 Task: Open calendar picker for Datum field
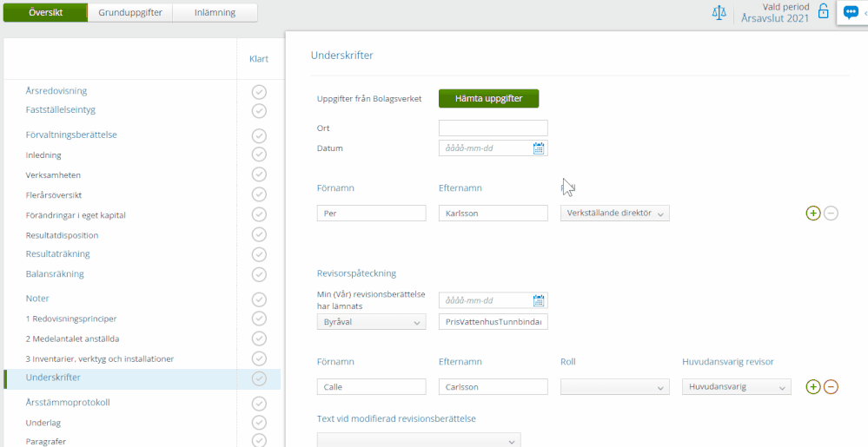(539, 148)
